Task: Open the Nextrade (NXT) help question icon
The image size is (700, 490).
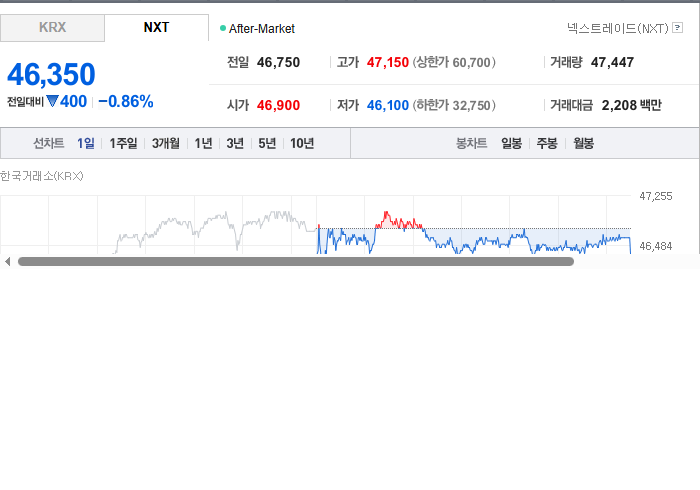Action: [x=677, y=28]
